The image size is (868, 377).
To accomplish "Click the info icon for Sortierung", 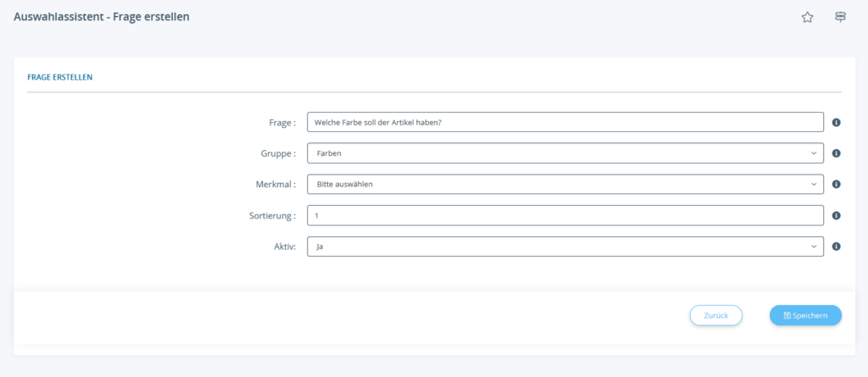I will [836, 216].
